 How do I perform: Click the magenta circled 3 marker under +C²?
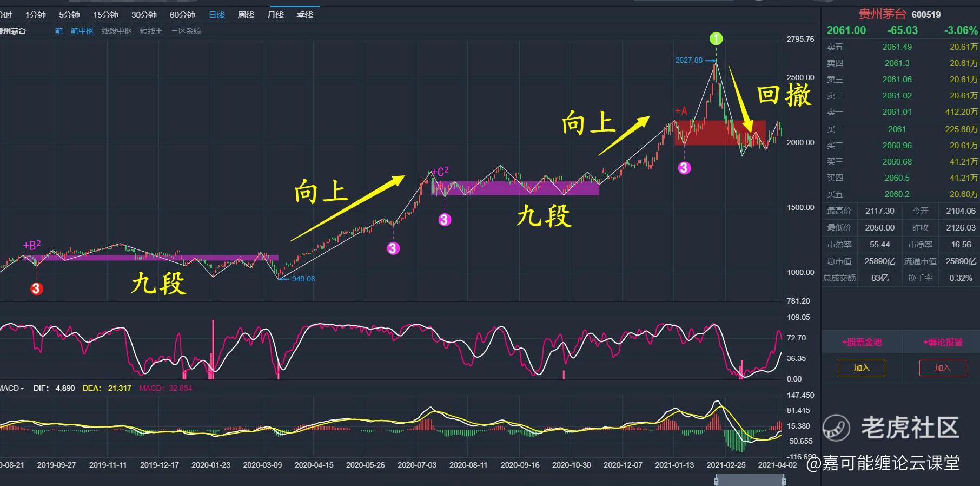[445, 220]
